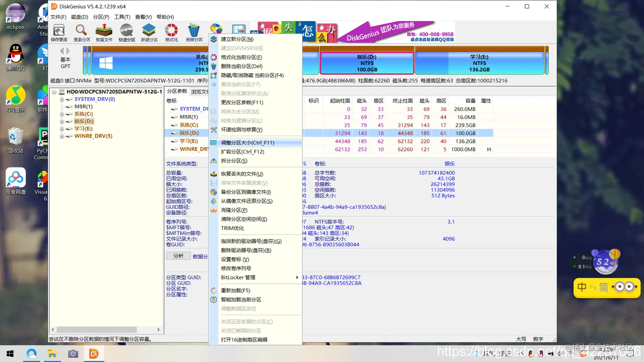Collapse the HD0:WDCPCSN720SDAPNTW disk node
Image resolution: width=644 pixels, height=362 pixels.
pos(55,91)
